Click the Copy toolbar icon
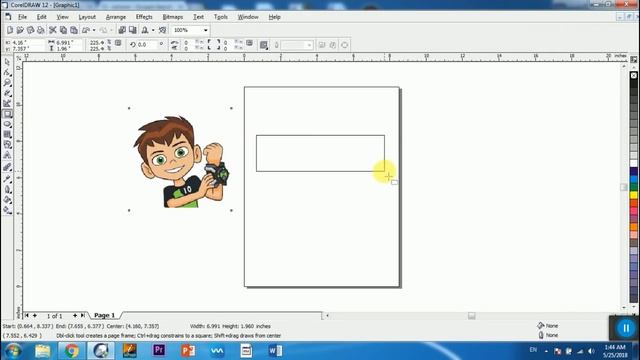This screenshot has height=360, width=640. tap(63, 30)
